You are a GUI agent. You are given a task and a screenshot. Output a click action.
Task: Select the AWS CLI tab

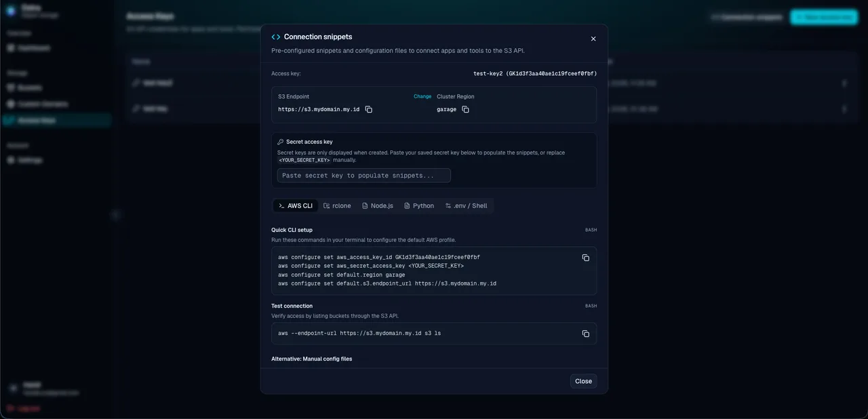[296, 205]
